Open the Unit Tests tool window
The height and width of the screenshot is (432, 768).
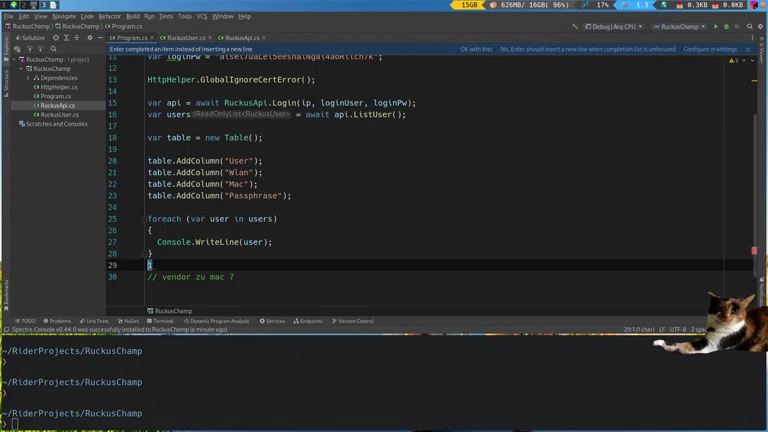pyautogui.click(x=94, y=321)
